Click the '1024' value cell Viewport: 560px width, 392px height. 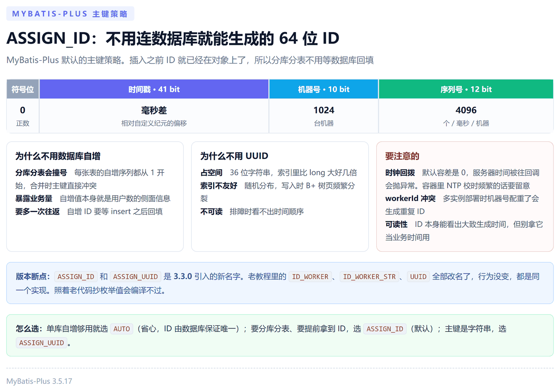pyautogui.click(x=324, y=110)
